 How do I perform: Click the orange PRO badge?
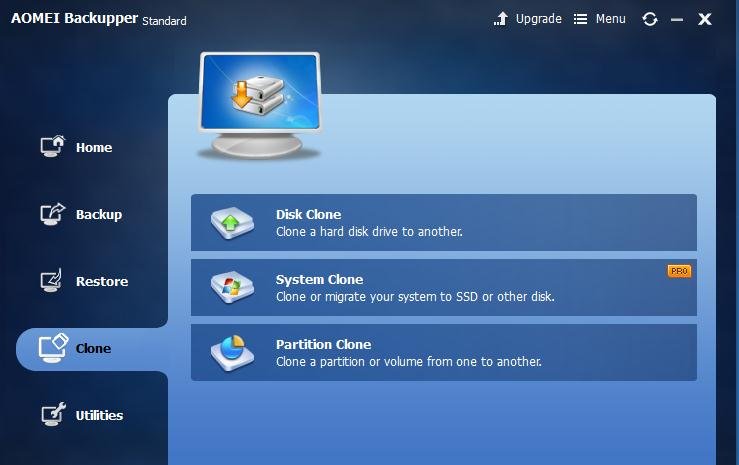tap(679, 271)
